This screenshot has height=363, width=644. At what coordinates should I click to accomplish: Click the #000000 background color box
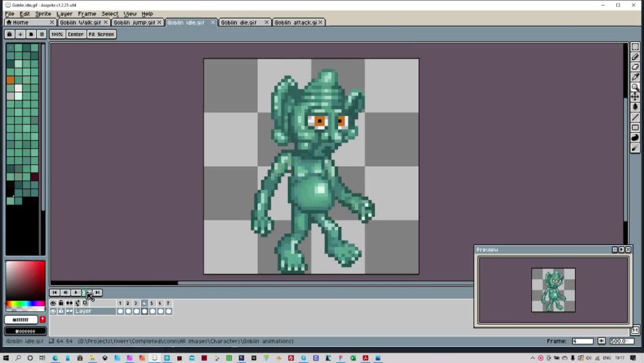coord(26,331)
